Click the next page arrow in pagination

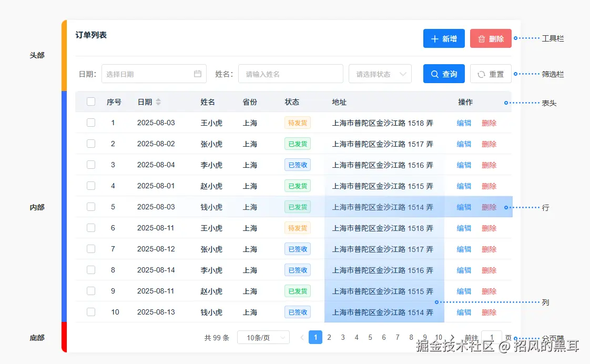coord(452,337)
